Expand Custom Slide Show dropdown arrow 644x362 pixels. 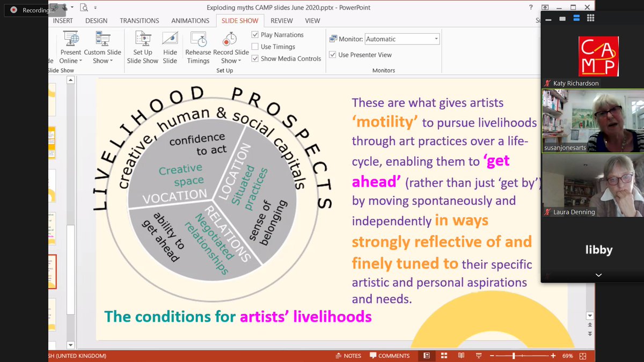click(x=111, y=61)
